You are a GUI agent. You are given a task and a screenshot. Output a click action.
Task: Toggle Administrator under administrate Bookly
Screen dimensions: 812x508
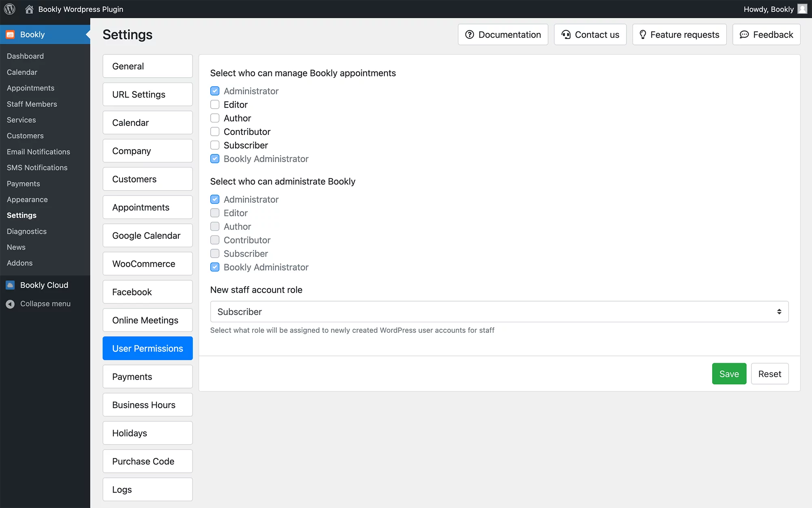coord(215,200)
